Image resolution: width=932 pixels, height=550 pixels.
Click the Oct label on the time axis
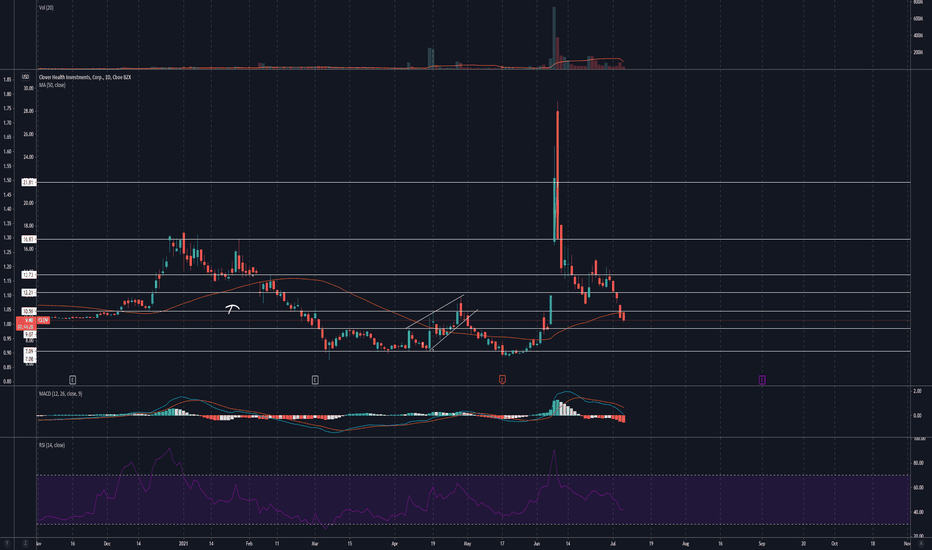(x=835, y=543)
